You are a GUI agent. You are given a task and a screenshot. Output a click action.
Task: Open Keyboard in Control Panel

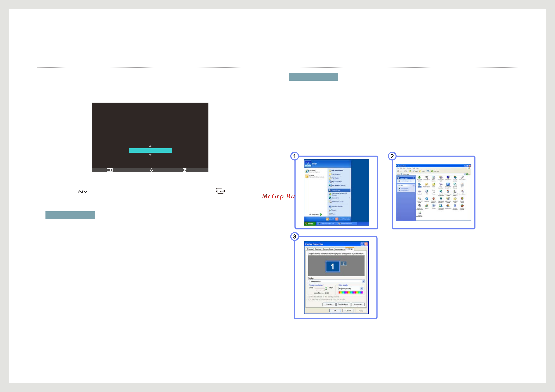point(420,192)
